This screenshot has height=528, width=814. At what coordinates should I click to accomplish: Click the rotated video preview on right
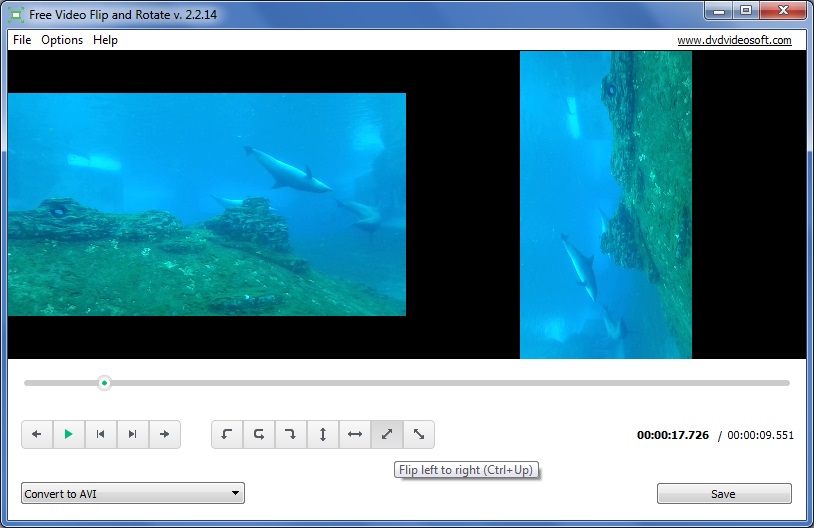(606, 205)
